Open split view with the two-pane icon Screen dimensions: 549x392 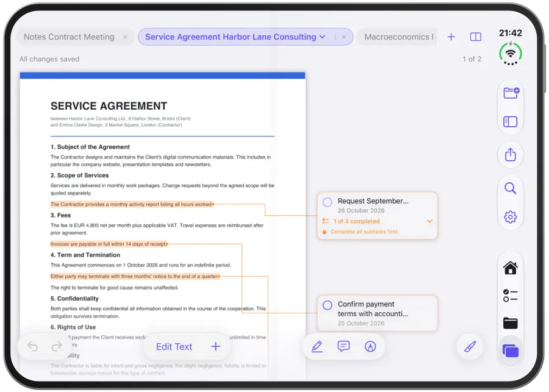click(x=475, y=37)
